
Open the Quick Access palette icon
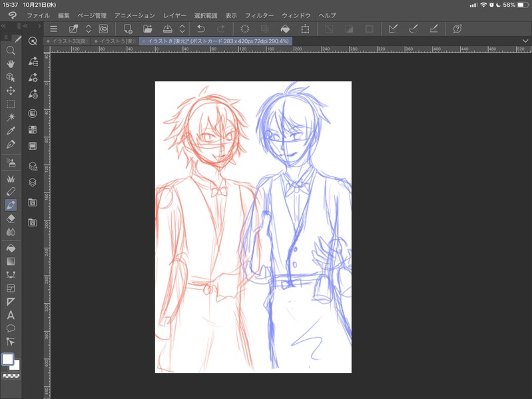tap(33, 41)
